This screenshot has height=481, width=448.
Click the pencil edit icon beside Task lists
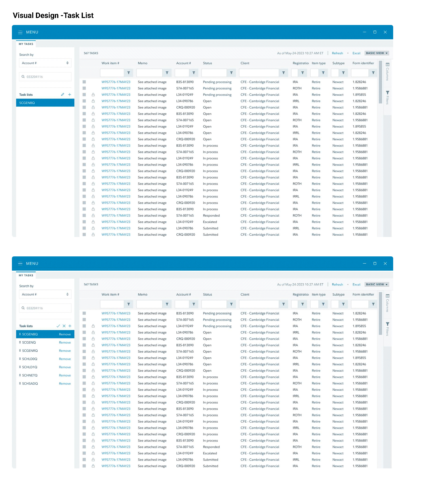(63, 95)
